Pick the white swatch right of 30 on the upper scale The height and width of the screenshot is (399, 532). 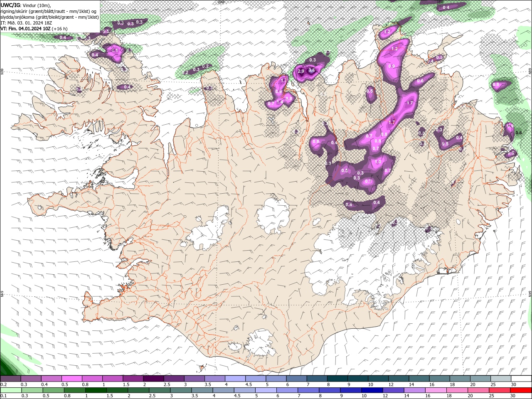click(522, 378)
